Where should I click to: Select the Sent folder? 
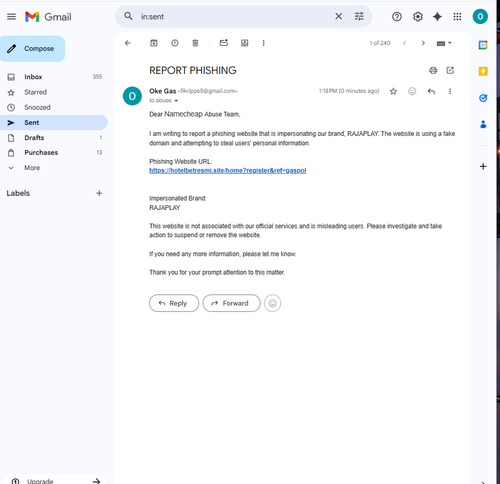tap(53, 122)
